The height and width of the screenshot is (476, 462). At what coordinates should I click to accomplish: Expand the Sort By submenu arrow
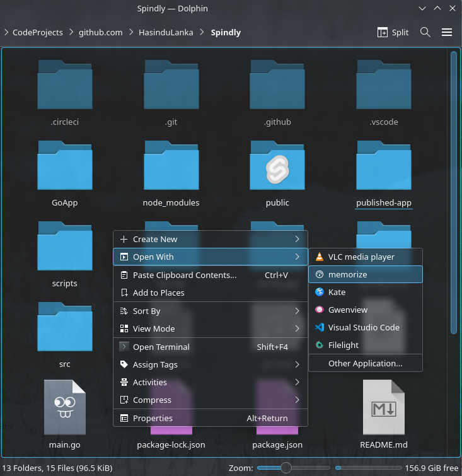pos(297,311)
